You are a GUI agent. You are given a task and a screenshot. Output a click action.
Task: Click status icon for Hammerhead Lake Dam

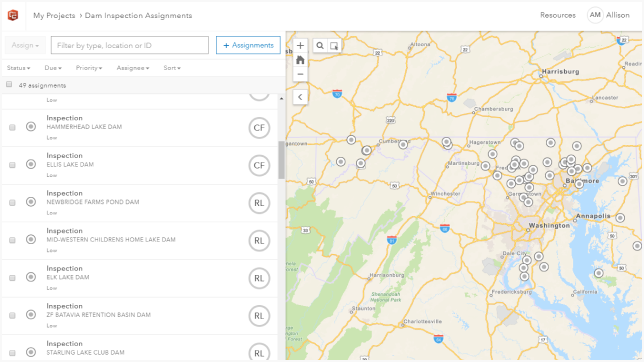tap(31, 127)
